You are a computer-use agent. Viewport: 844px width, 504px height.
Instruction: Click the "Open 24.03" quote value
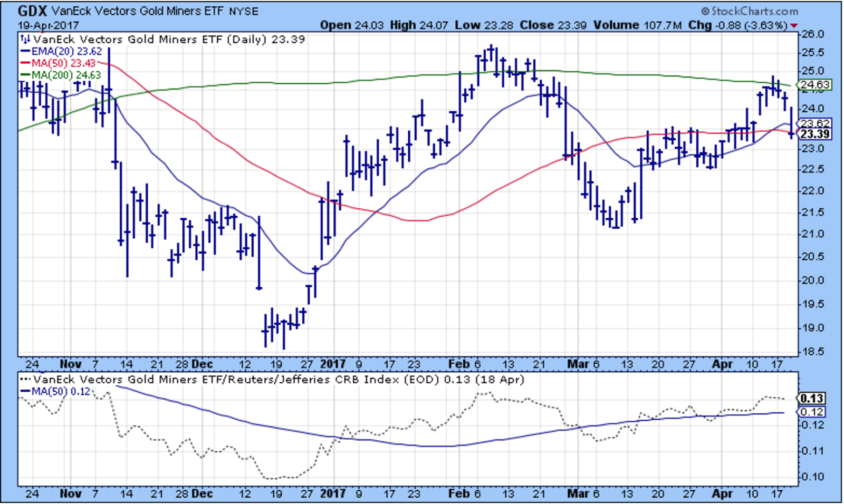tap(352, 25)
